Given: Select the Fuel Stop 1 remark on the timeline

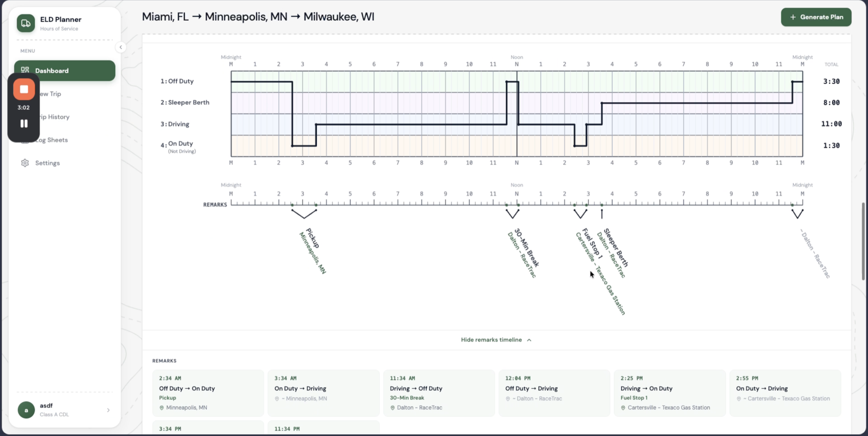Looking at the screenshot, I should (x=592, y=244).
